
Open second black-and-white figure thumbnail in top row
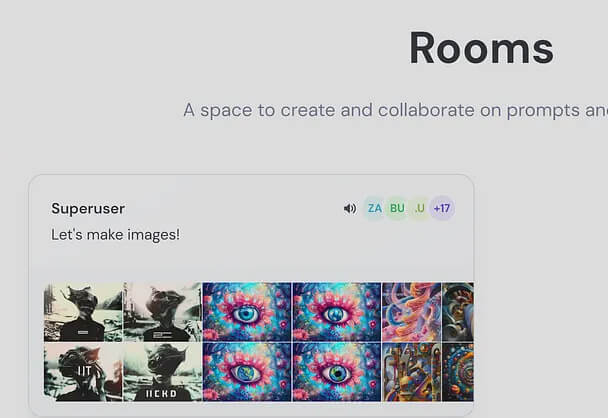[x=162, y=312]
